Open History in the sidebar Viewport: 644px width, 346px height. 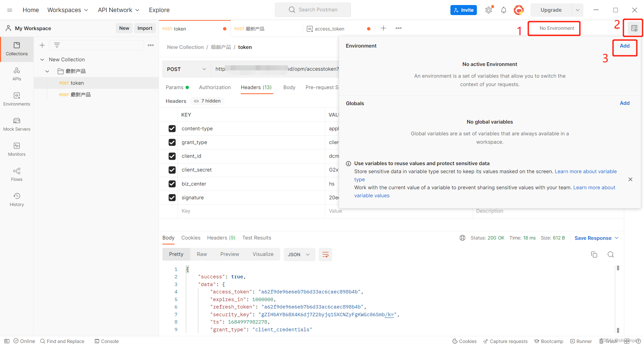17,200
